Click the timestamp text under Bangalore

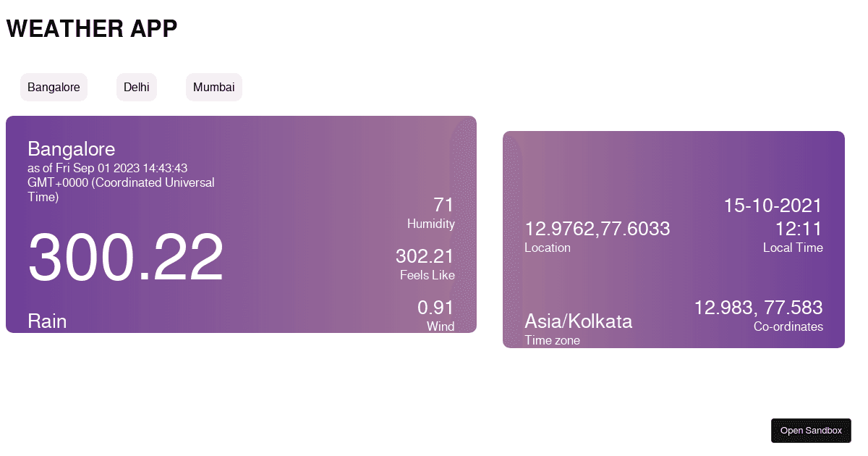(x=122, y=182)
